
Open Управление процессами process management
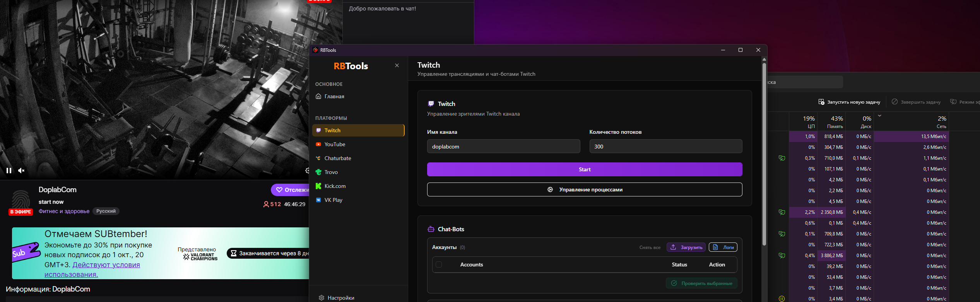[584, 189]
